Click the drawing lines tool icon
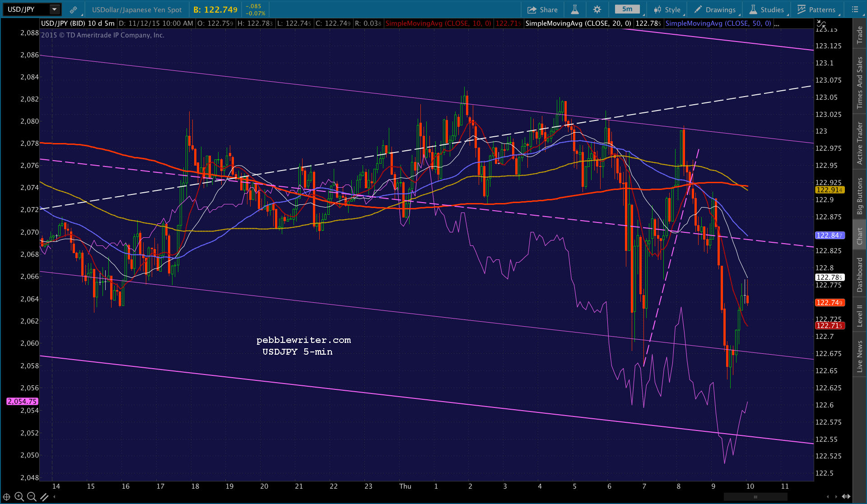867x504 pixels. coord(44,497)
